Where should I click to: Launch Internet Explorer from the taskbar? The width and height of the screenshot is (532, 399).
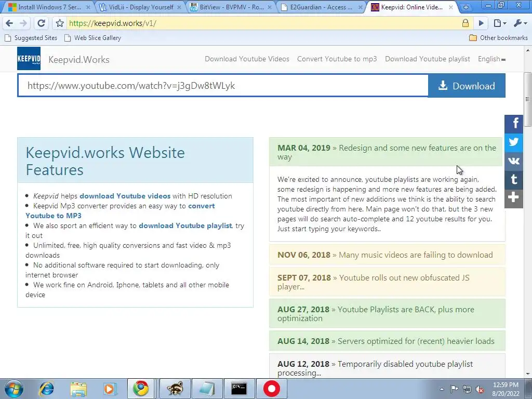click(x=46, y=389)
